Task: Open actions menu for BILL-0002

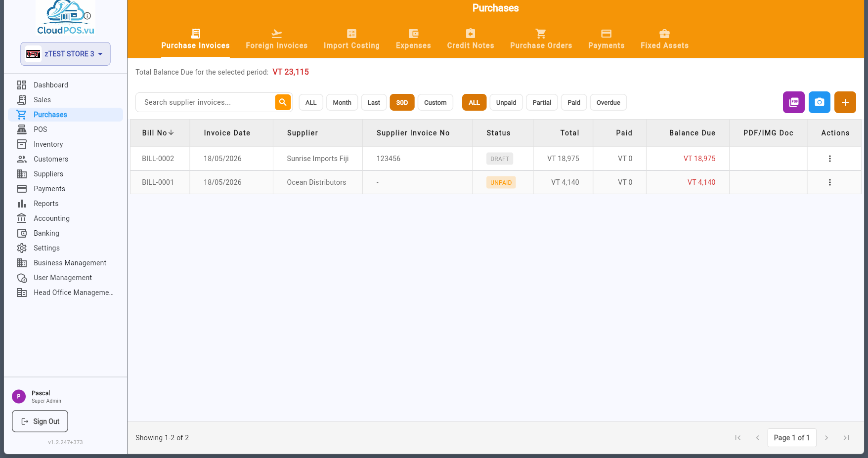Action: tap(830, 159)
